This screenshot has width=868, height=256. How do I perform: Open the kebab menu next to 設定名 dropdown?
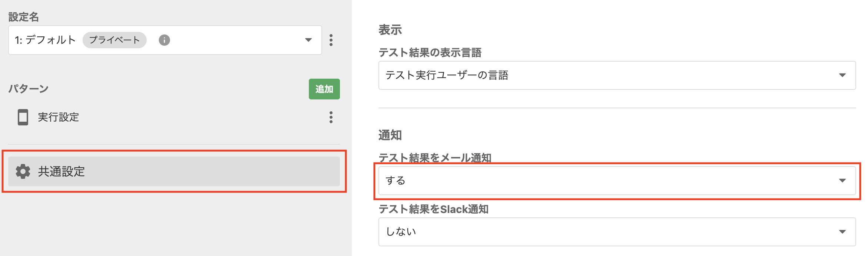(331, 40)
